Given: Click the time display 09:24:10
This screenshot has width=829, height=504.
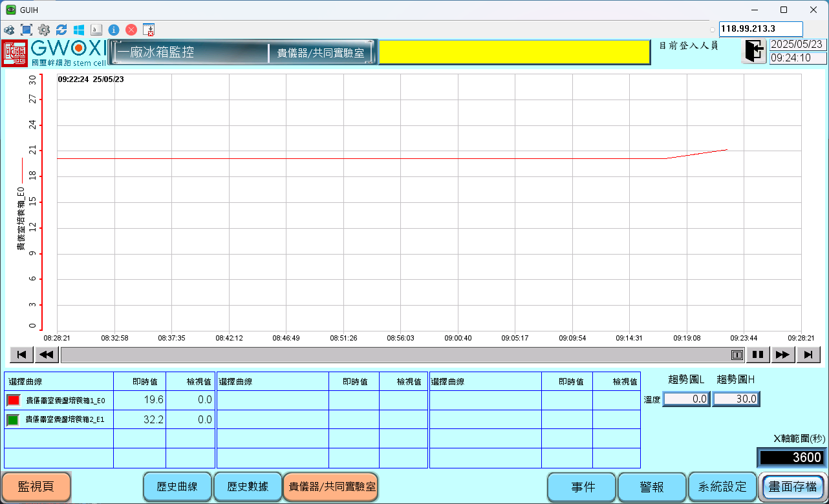Looking at the screenshot, I should click(x=798, y=58).
